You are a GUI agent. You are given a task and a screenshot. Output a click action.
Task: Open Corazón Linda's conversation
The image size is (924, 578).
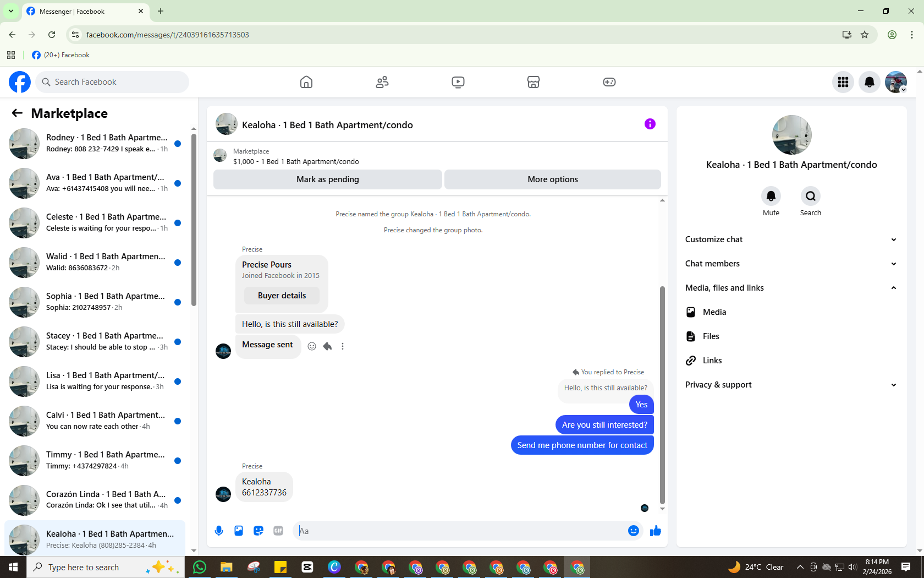pos(95,500)
